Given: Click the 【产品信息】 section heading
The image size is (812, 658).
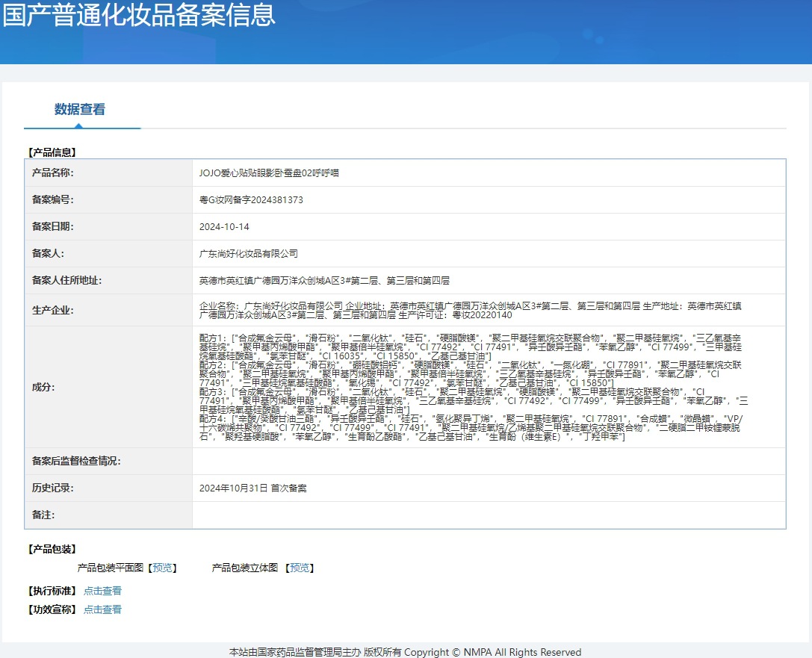Looking at the screenshot, I should point(52,152).
